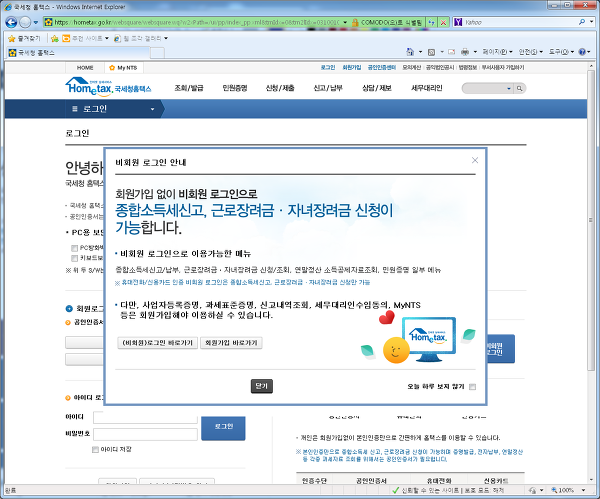Click the scrollbar up arrow
600x499 pixels.
point(591,66)
